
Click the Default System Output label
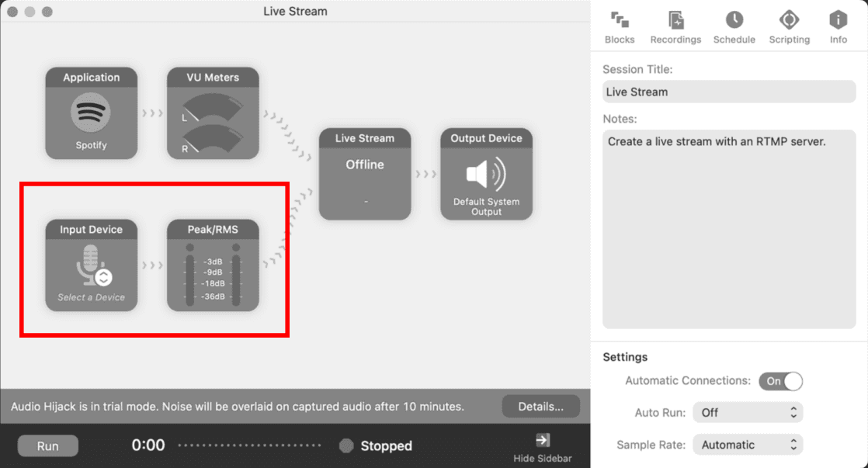point(486,206)
